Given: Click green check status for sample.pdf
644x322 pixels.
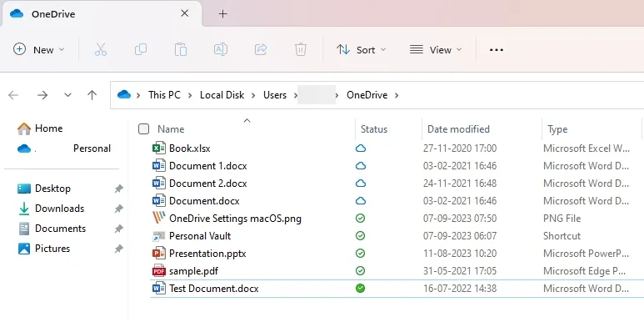Looking at the screenshot, I should (360, 270).
